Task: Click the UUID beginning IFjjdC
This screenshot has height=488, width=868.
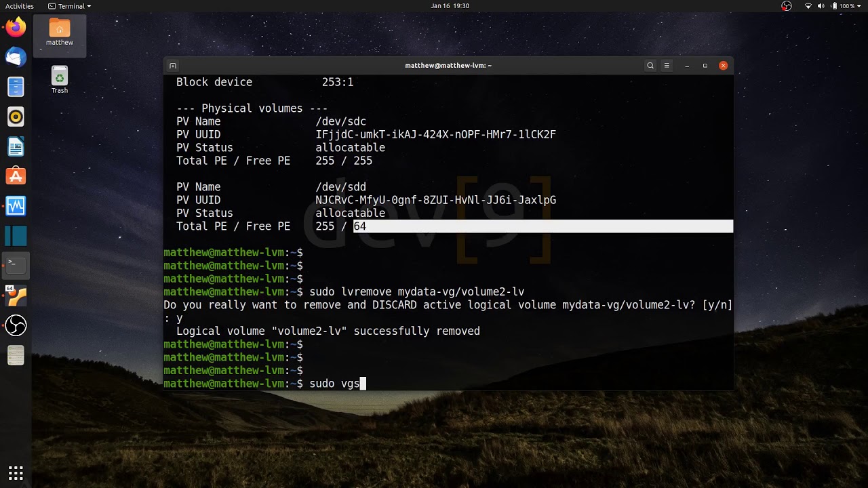Action: [435, 135]
